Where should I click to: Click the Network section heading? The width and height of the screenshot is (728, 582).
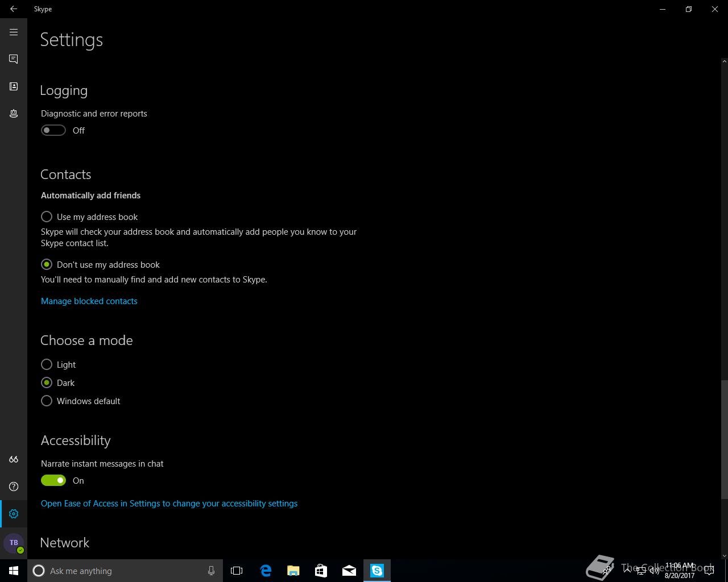[x=65, y=543]
